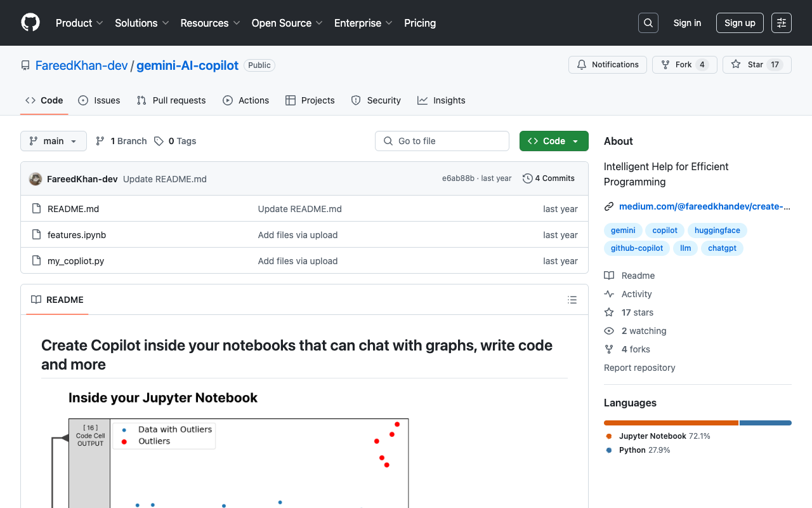The image size is (812, 508).
Task: Click the file icon for README.md
Action: click(37, 209)
